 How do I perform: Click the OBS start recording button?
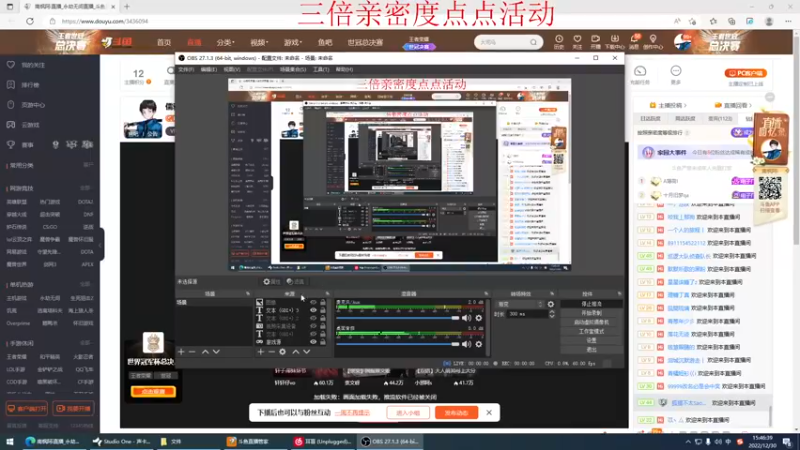pyautogui.click(x=591, y=313)
